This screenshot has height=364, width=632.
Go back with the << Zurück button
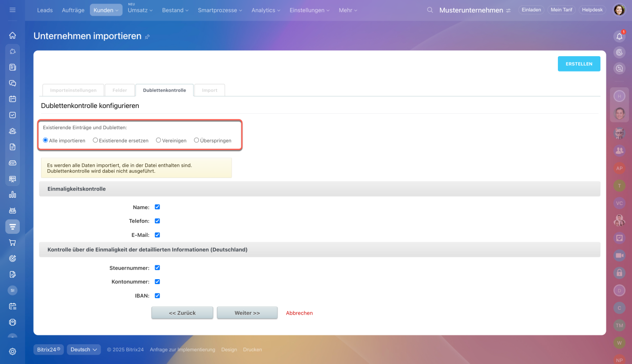182,313
